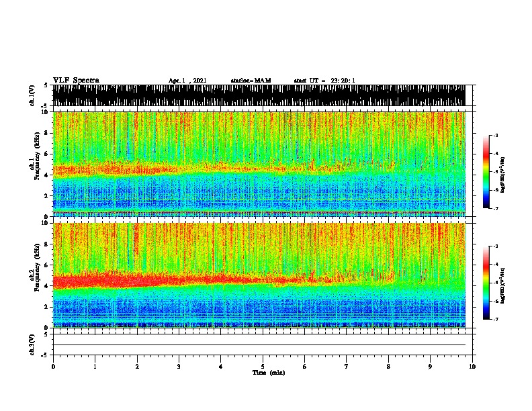Click the "Time (min)" axis title
The height and width of the screenshot is (411, 532).
(269, 373)
